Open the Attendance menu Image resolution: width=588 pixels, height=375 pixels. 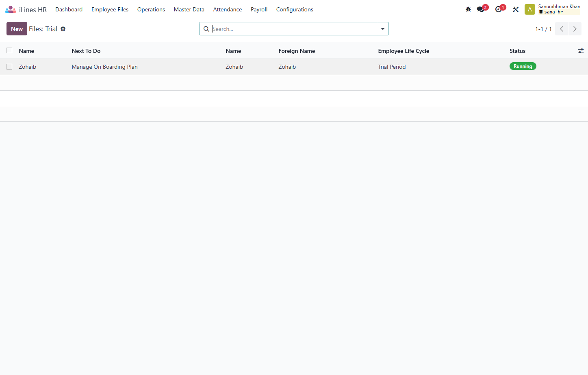pyautogui.click(x=228, y=9)
